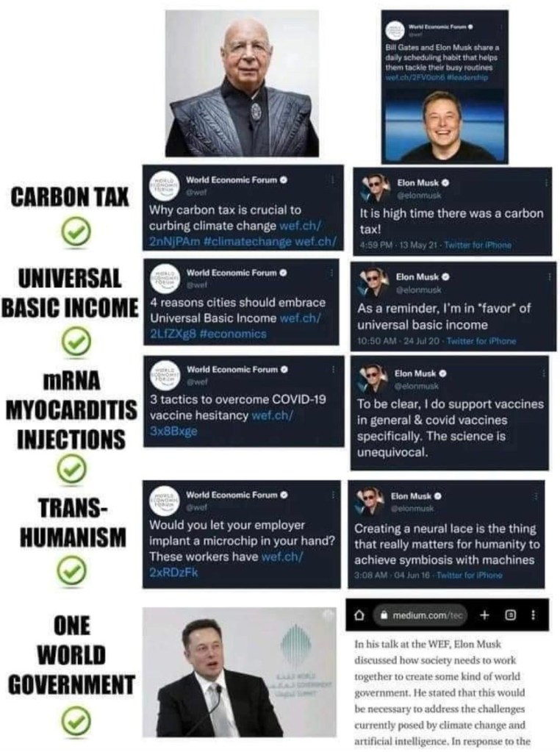Toggle green checkmark under TRANS-HUMANISM
This screenshot has width=560, height=752.
[71, 571]
